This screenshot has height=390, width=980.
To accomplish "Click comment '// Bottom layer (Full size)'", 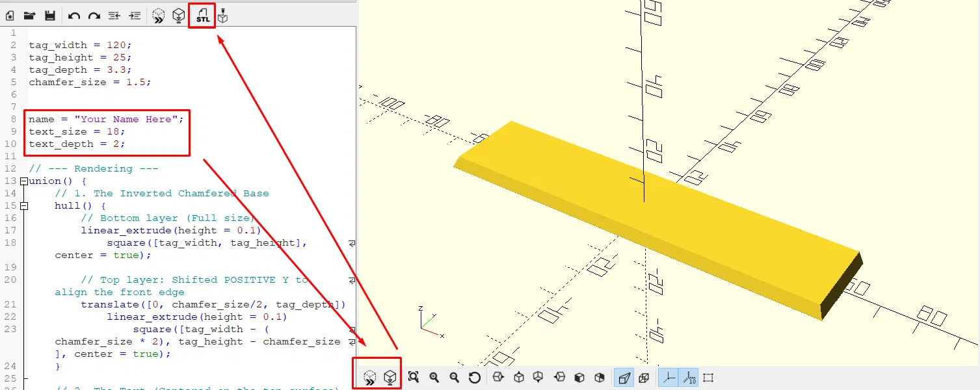I will pyautogui.click(x=168, y=218).
